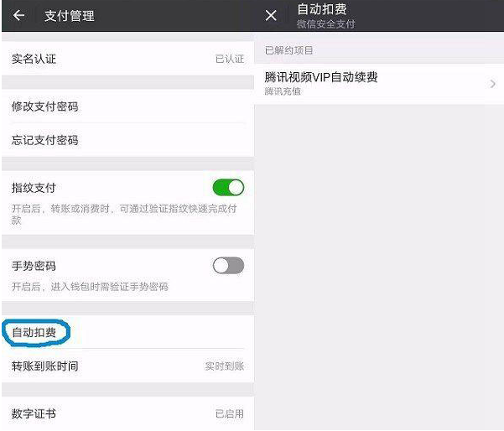Open the 实名认证 row
The image size is (504, 431).
tap(128, 59)
